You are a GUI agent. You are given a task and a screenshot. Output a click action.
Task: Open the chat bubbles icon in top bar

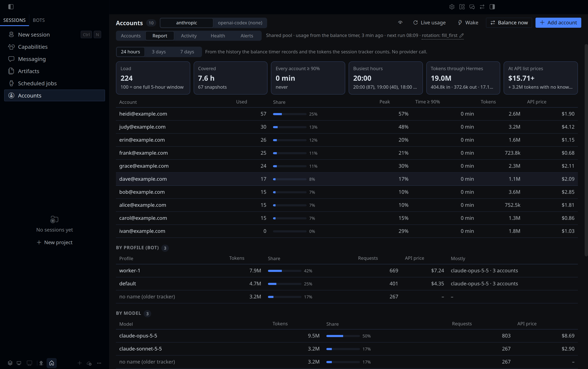[472, 7]
